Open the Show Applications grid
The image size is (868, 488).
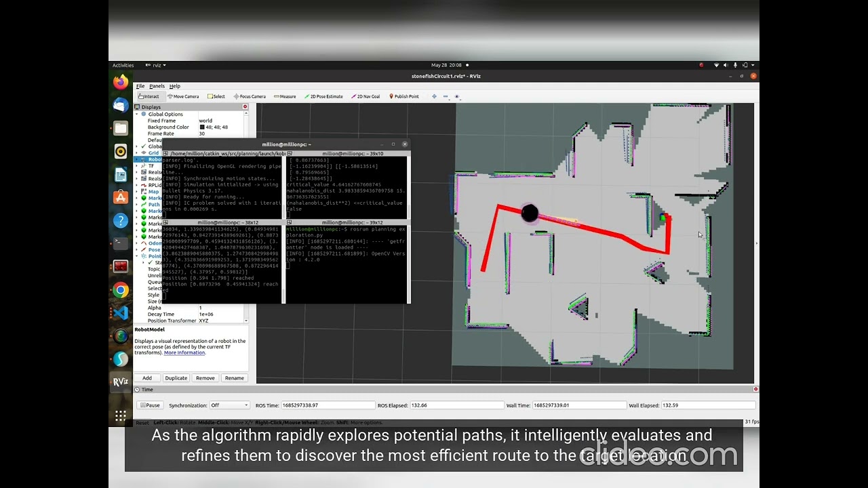pyautogui.click(x=121, y=415)
